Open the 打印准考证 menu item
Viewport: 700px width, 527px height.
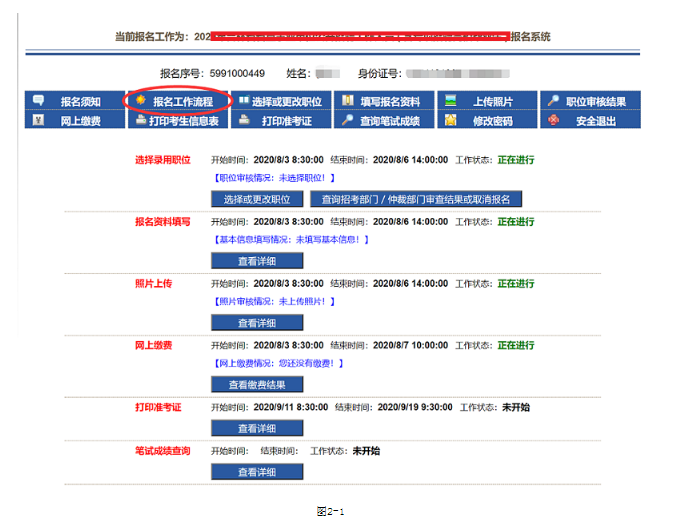click(286, 121)
